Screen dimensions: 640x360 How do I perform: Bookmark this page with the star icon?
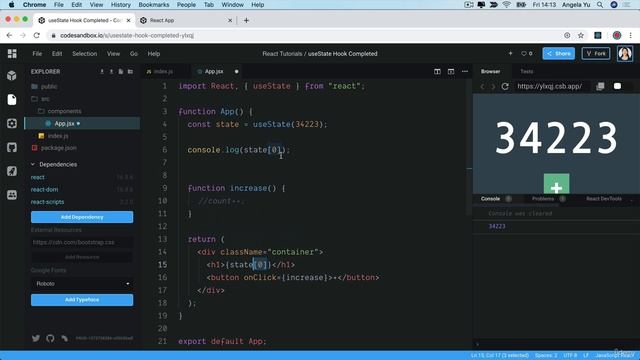pos(581,36)
